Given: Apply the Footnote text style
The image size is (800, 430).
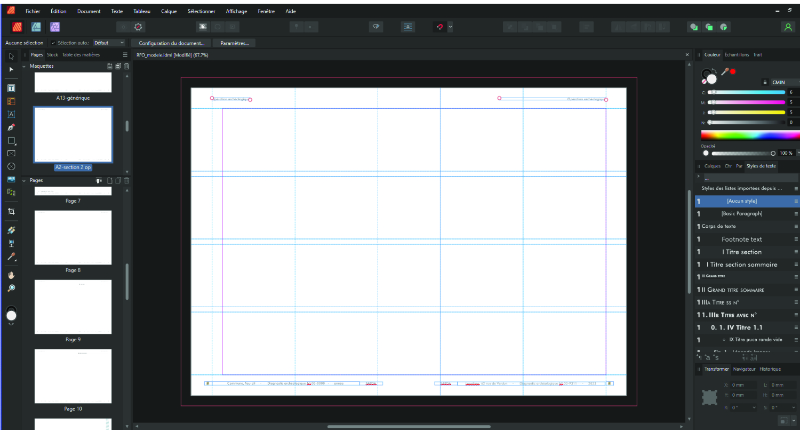Looking at the screenshot, I should coord(747,239).
